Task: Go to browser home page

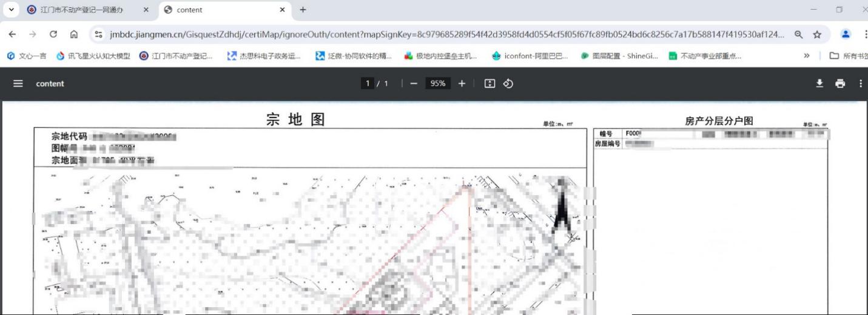Action: [x=73, y=35]
